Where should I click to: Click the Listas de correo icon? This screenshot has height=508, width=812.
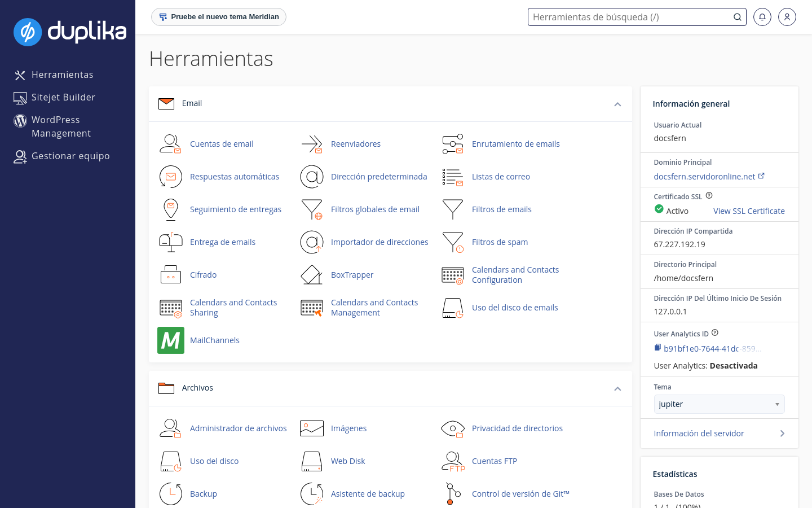click(452, 177)
